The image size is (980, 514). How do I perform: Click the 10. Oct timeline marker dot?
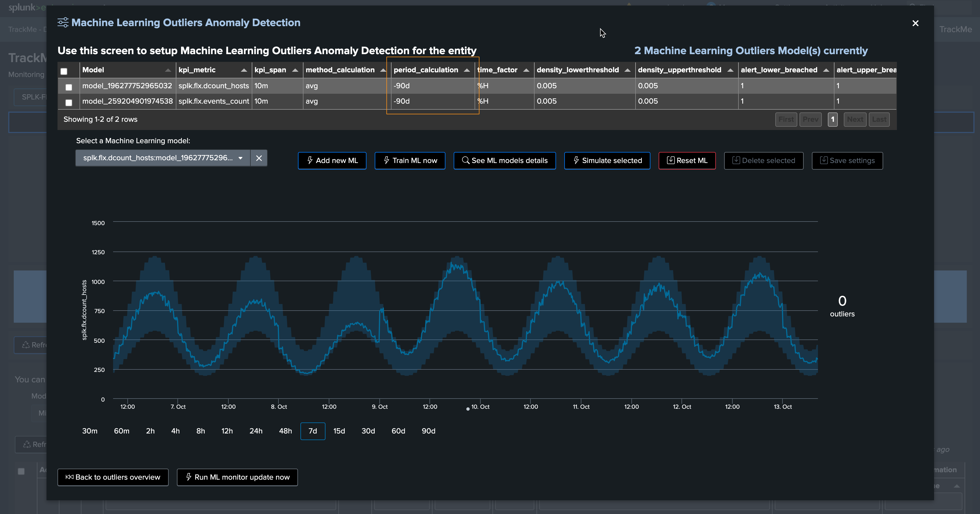tap(467, 409)
